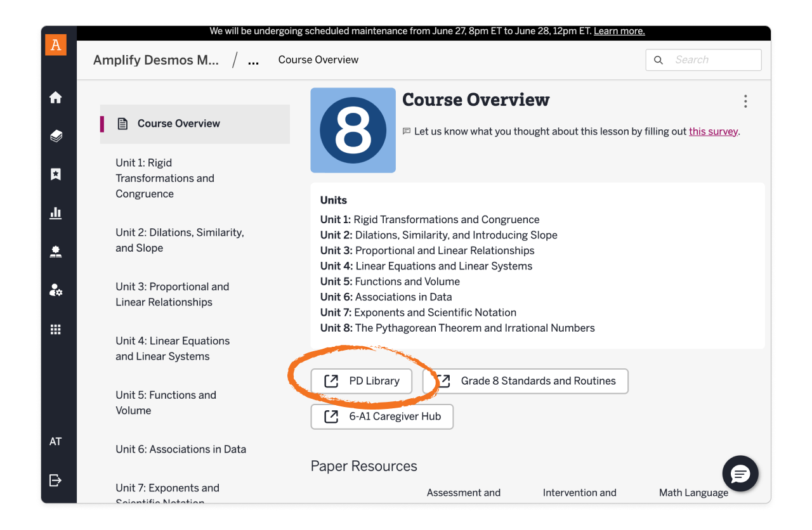The height and width of the screenshot is (530, 812).
Task: Open Unit 1: Rigid Transformations and Congruence
Action: point(165,178)
